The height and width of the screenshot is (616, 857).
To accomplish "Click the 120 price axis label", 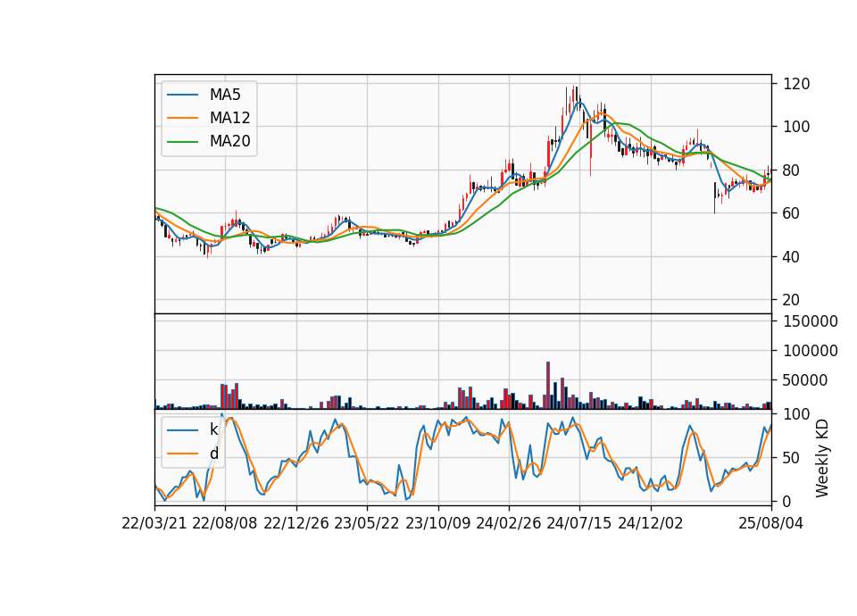I will pyautogui.click(x=796, y=84).
